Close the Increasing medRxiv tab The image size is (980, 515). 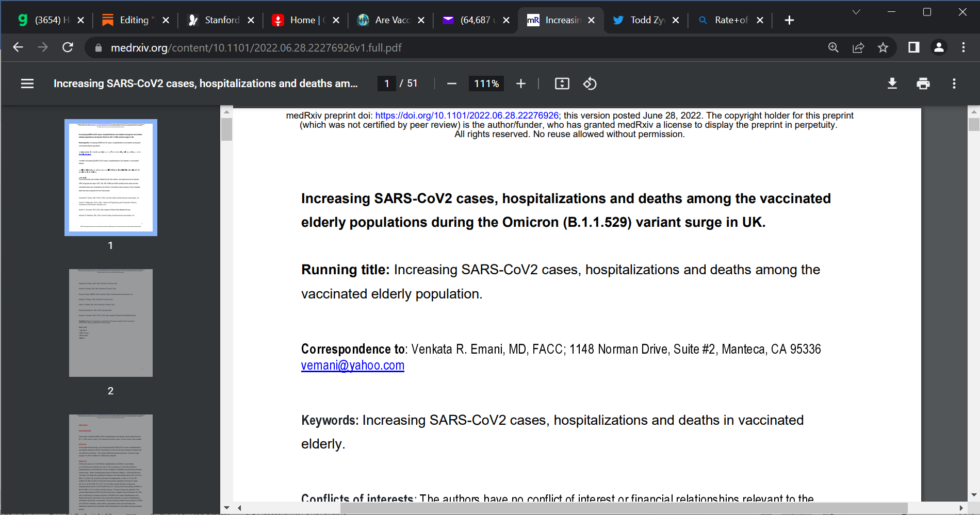591,20
